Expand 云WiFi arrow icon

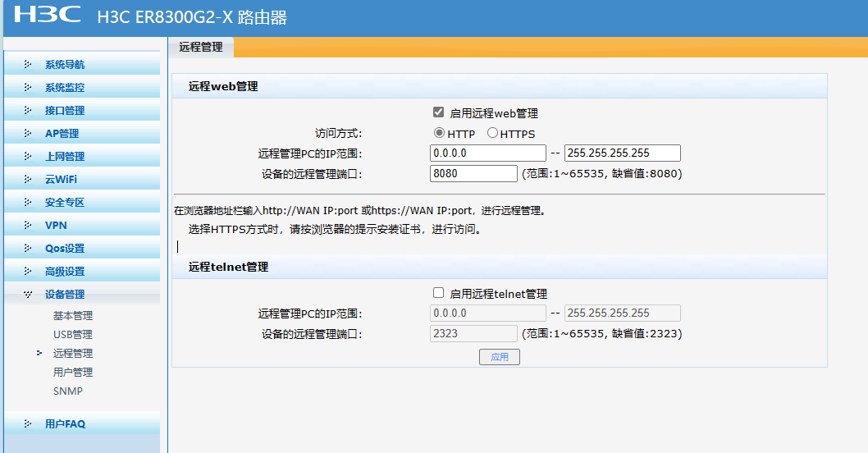coord(28,180)
